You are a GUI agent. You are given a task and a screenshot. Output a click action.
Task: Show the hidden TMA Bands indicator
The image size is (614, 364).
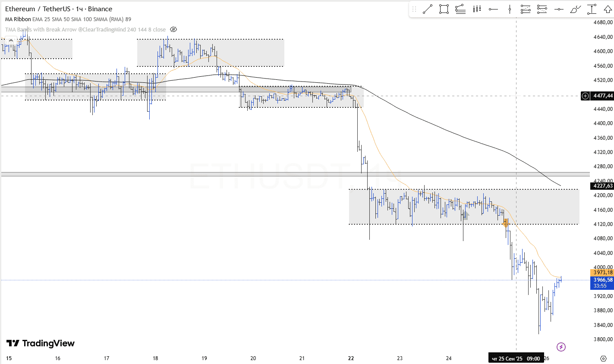(173, 29)
